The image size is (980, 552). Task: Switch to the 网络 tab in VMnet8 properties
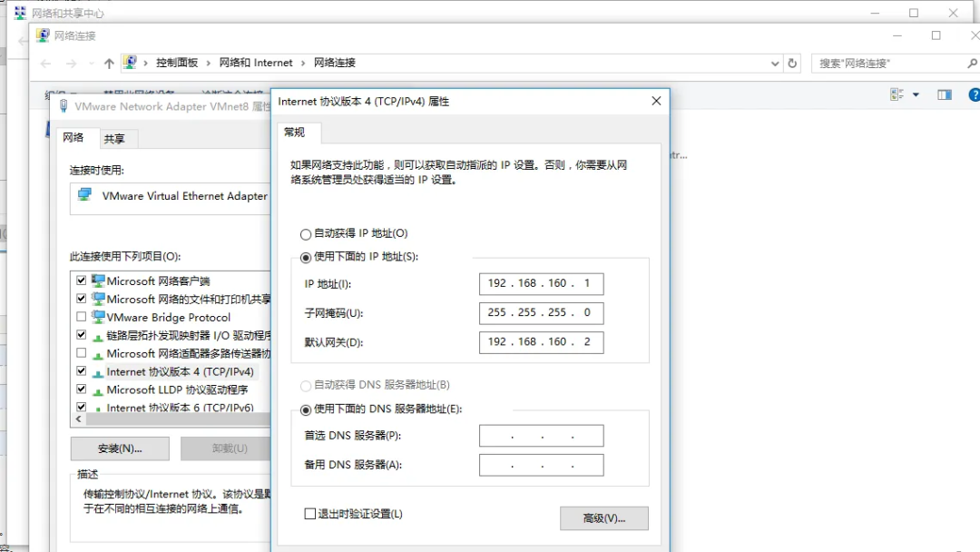tap(73, 137)
